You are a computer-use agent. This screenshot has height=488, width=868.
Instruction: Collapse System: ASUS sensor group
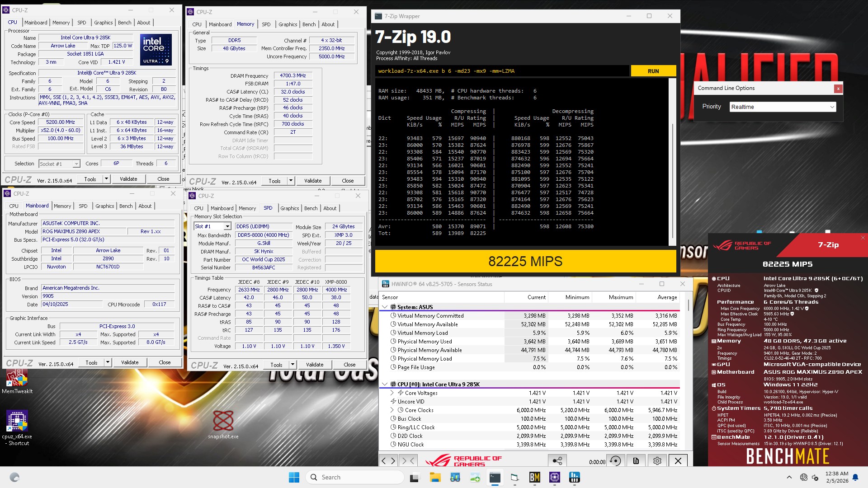click(x=385, y=307)
